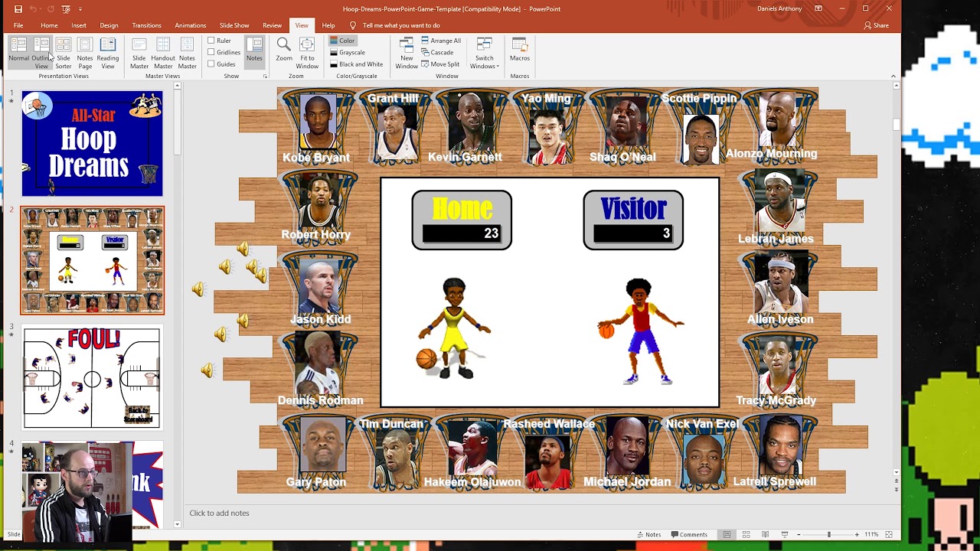980x551 pixels.
Task: Select the FOUL! court slide thumbnail
Action: tap(92, 377)
